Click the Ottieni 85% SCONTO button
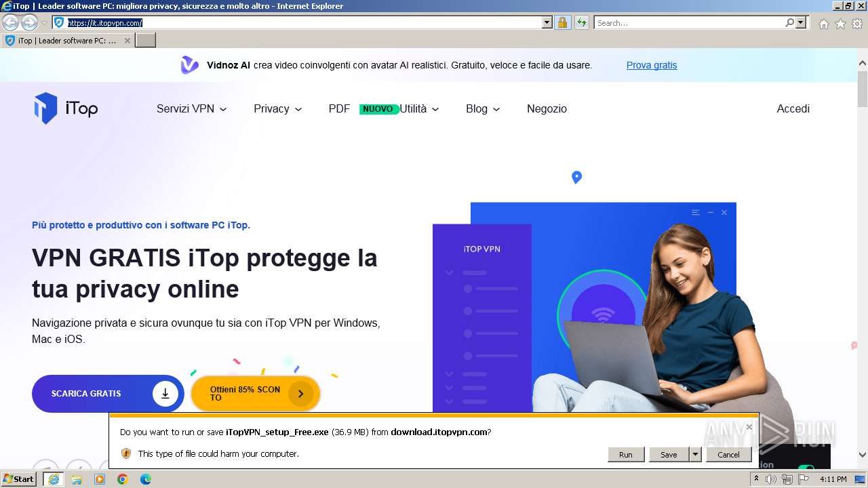Screen dimensions: 868x488 256,393
